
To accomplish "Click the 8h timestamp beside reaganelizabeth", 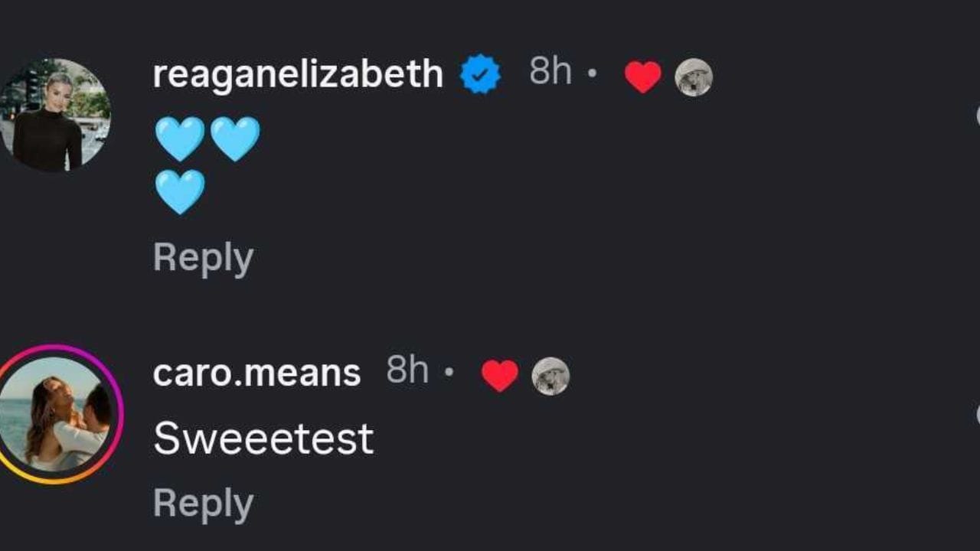I will (550, 72).
